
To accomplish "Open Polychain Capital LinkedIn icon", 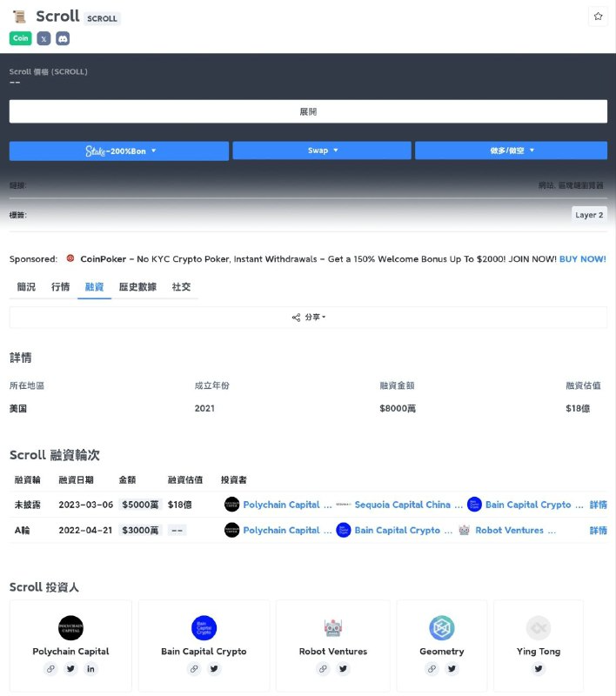I will tap(90, 668).
